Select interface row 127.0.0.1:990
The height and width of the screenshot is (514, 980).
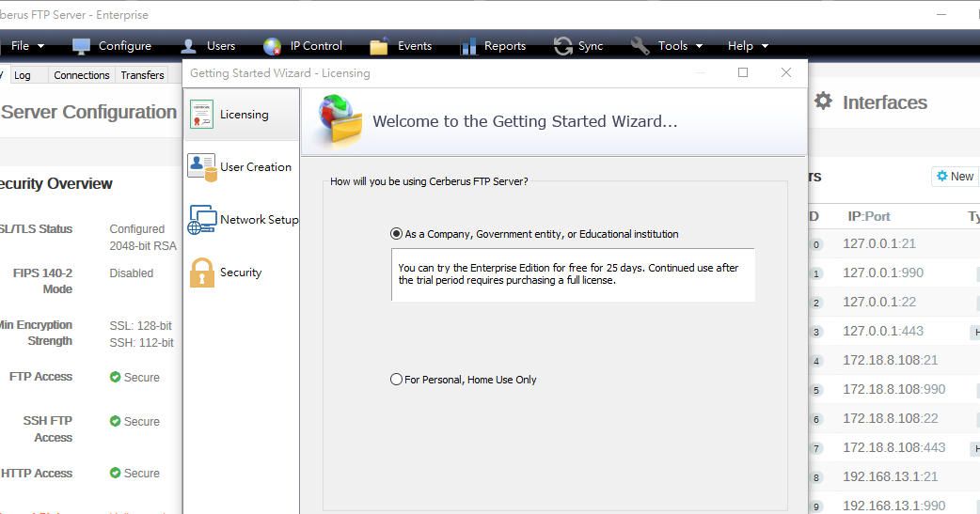(x=893, y=273)
